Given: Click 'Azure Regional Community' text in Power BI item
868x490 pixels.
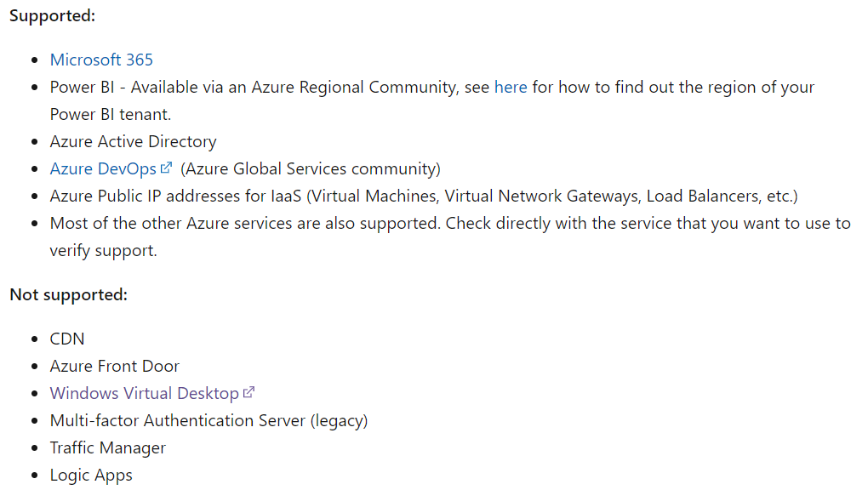Looking at the screenshot, I should [x=354, y=88].
